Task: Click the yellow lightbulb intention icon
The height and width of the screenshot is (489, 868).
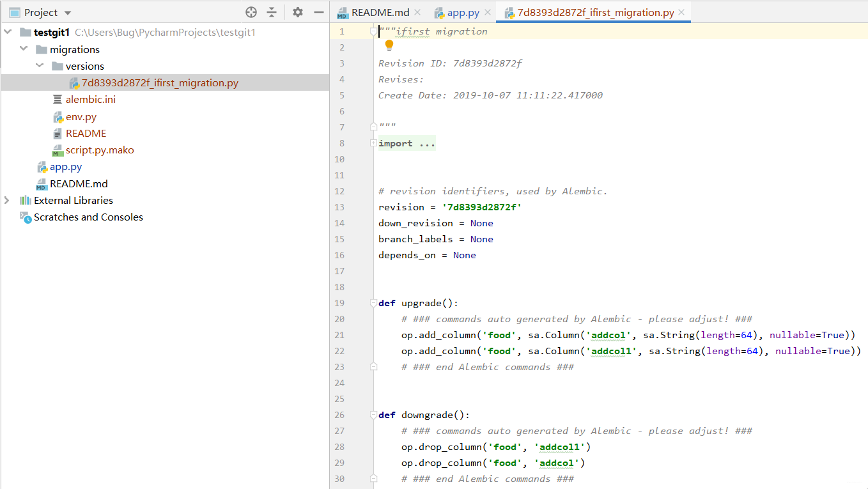Action: 389,45
